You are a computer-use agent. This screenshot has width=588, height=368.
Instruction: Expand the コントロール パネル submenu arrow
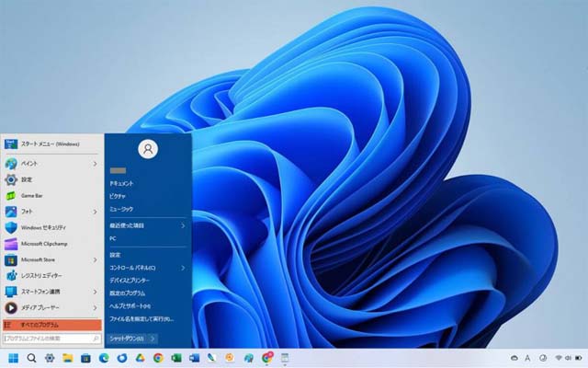click(x=183, y=268)
